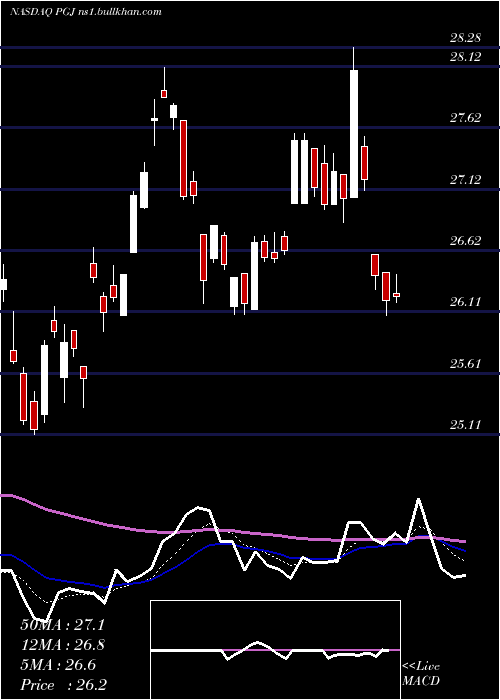
Task: Click the <<Live MACD label
Action: 421,674
